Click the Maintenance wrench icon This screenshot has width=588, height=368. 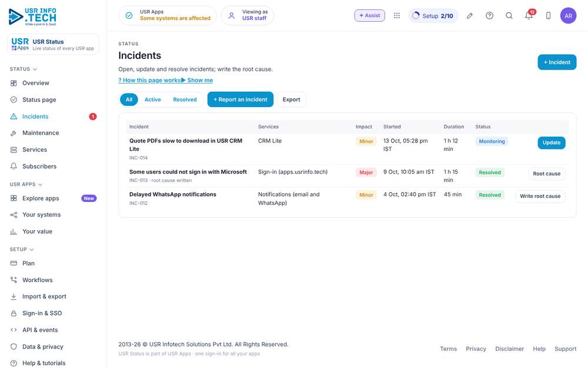coord(14,133)
